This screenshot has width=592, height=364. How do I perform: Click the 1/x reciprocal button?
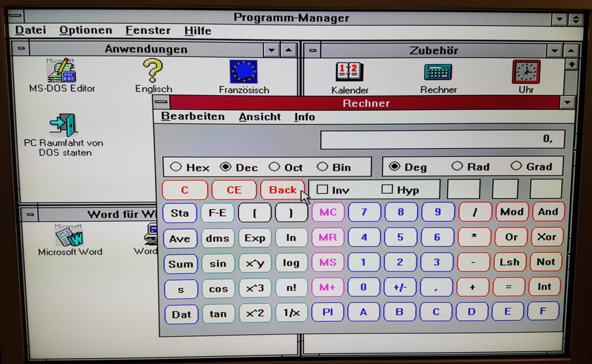click(291, 313)
